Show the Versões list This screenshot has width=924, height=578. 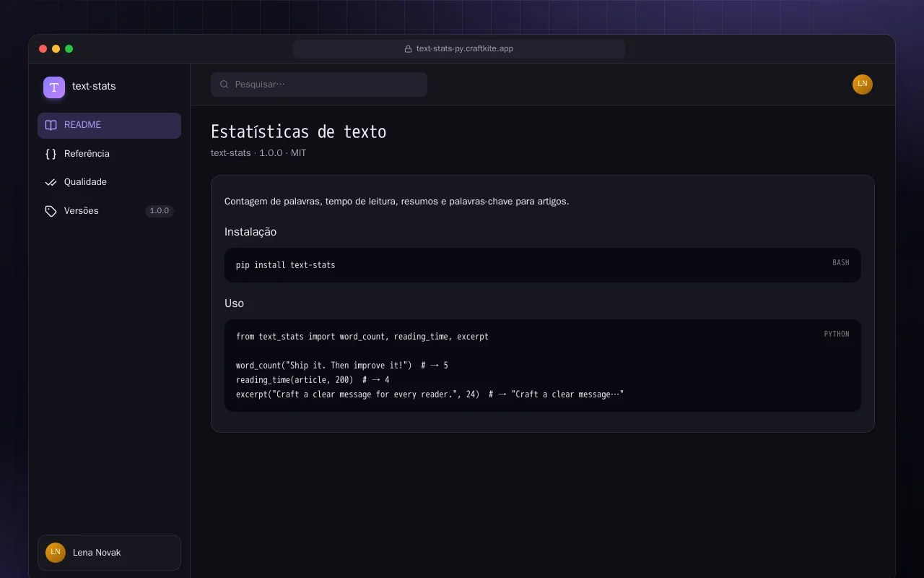tap(109, 211)
